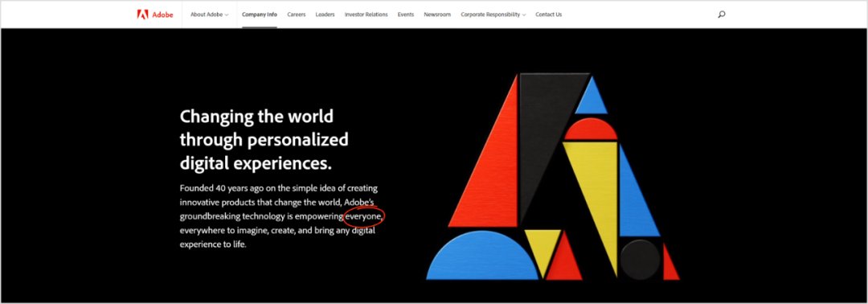Select the Company Info tab
Viewport: 868px width, 304px height.
(260, 14)
